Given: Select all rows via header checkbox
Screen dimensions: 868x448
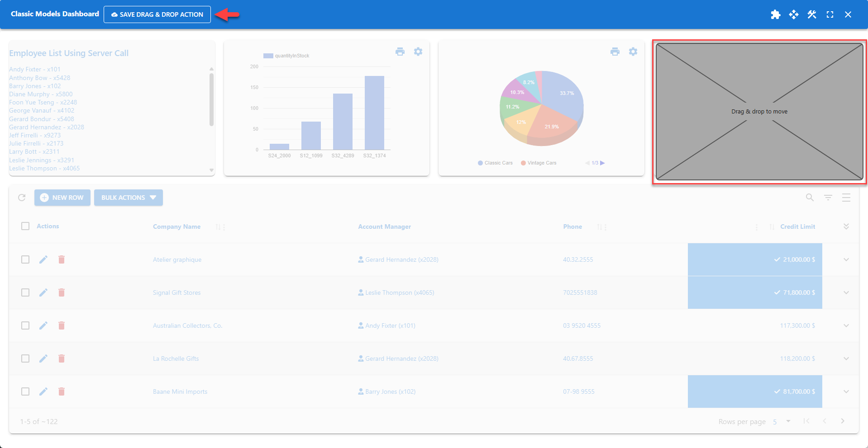Looking at the screenshot, I should click(25, 226).
